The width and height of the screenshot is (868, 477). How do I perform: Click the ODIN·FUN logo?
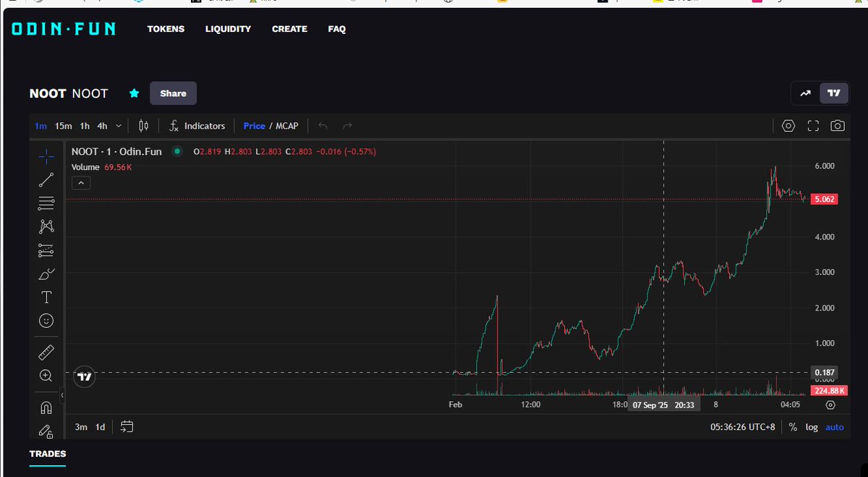point(64,29)
